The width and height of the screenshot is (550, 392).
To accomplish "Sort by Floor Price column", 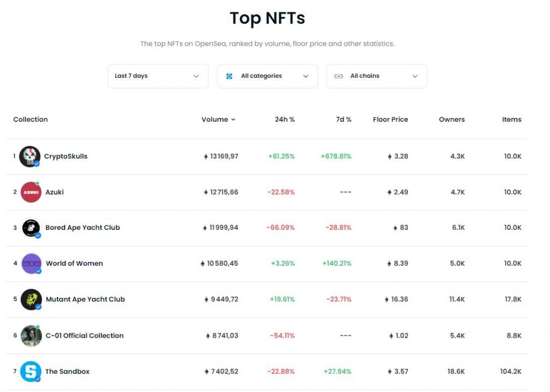I will pyautogui.click(x=390, y=120).
